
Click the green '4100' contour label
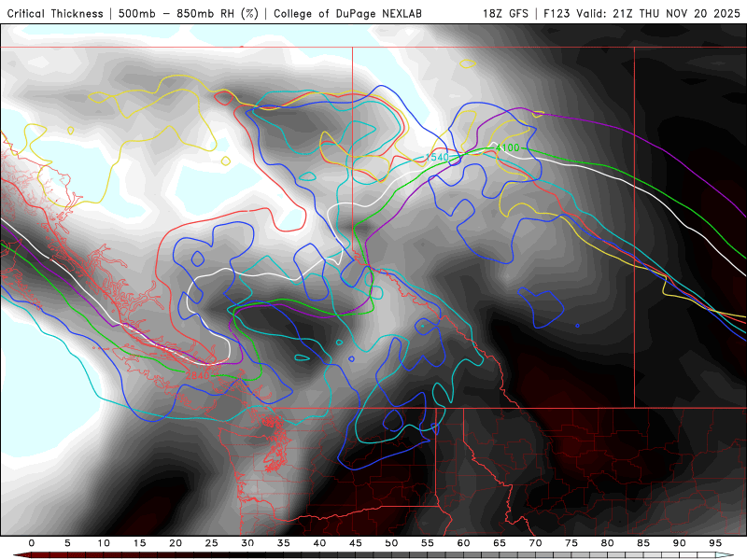[507, 148]
